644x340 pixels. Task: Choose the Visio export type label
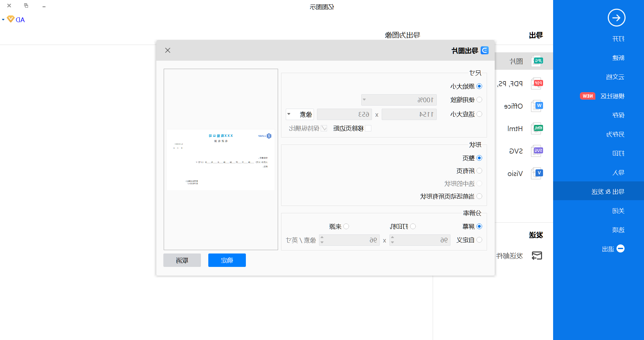515,174
